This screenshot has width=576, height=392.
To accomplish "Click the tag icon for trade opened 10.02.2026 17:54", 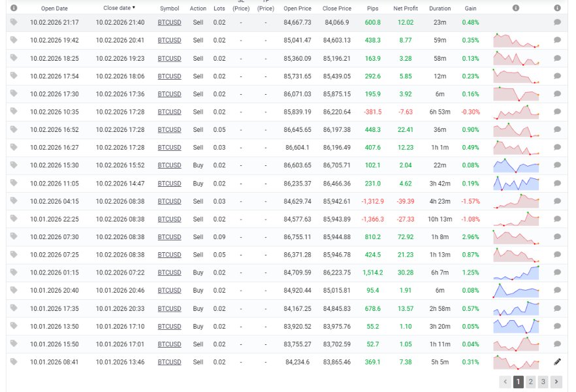I will (x=14, y=76).
